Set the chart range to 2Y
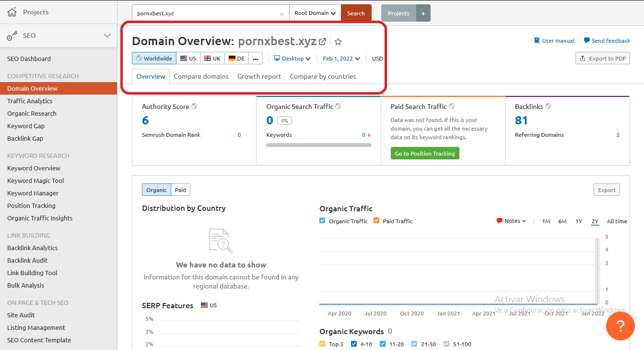Viewport: 644px width, 350px height. point(595,221)
